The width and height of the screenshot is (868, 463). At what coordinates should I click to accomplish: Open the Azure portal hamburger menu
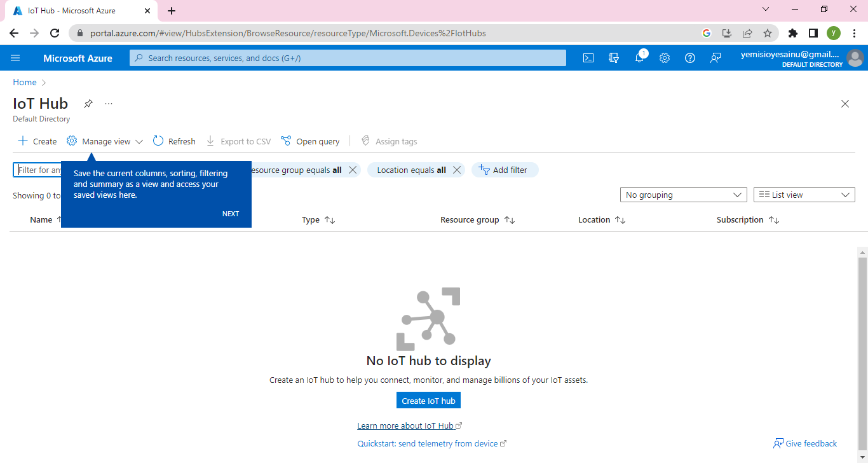16,58
